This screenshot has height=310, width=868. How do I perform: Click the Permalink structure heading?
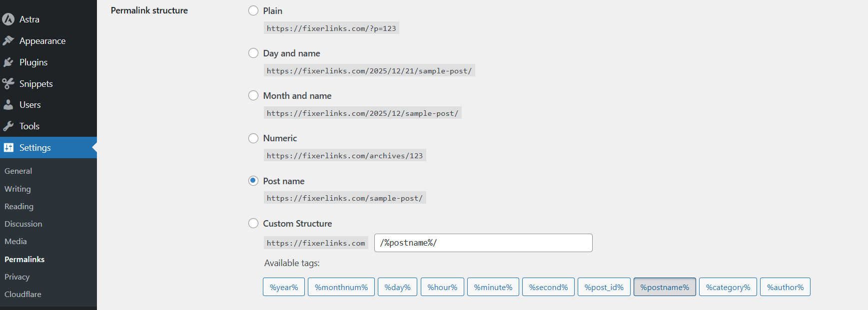tap(149, 10)
